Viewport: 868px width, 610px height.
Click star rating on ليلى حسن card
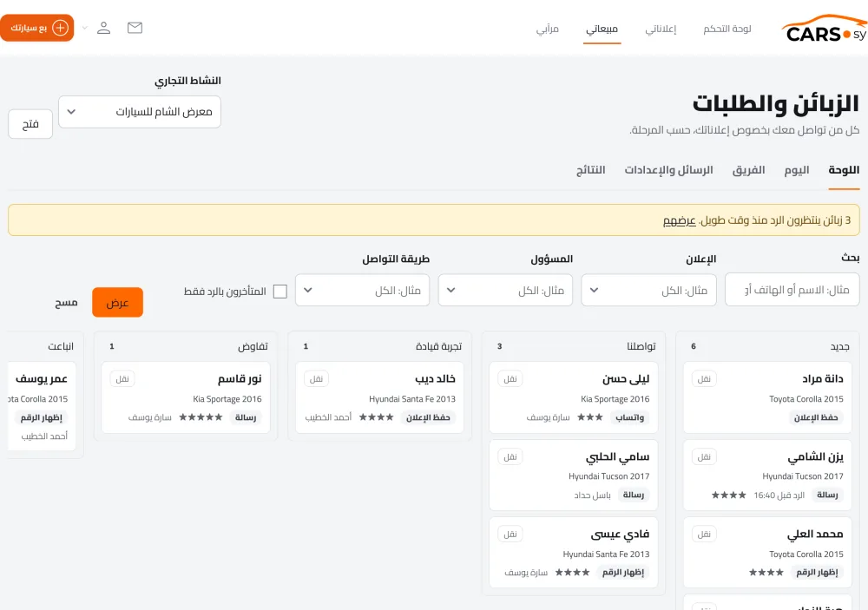[x=589, y=417]
